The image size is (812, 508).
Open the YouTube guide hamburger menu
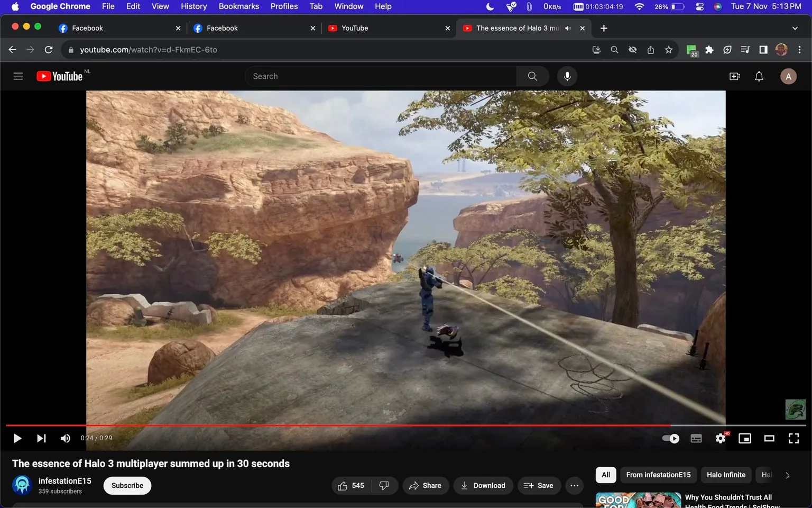[x=18, y=76]
